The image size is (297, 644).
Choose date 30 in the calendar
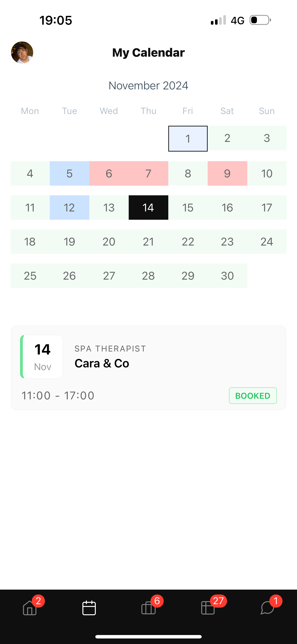(227, 276)
